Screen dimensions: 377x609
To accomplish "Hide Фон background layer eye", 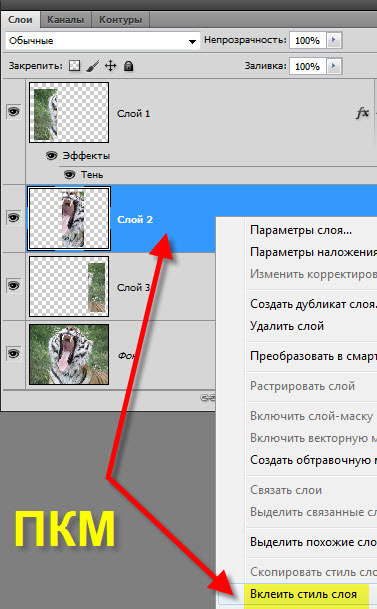I will [14, 354].
